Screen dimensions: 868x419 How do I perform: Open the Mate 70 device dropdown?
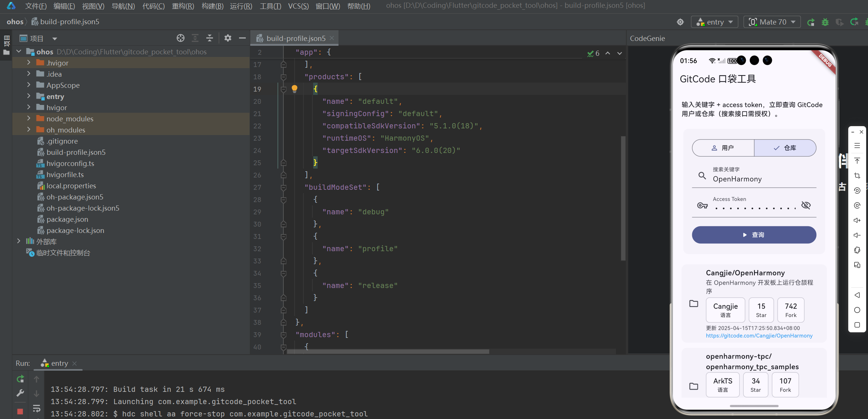pyautogui.click(x=772, y=22)
